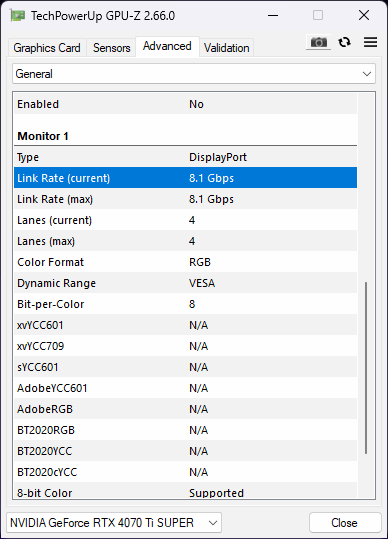Select the Color Format row

[x=186, y=262]
